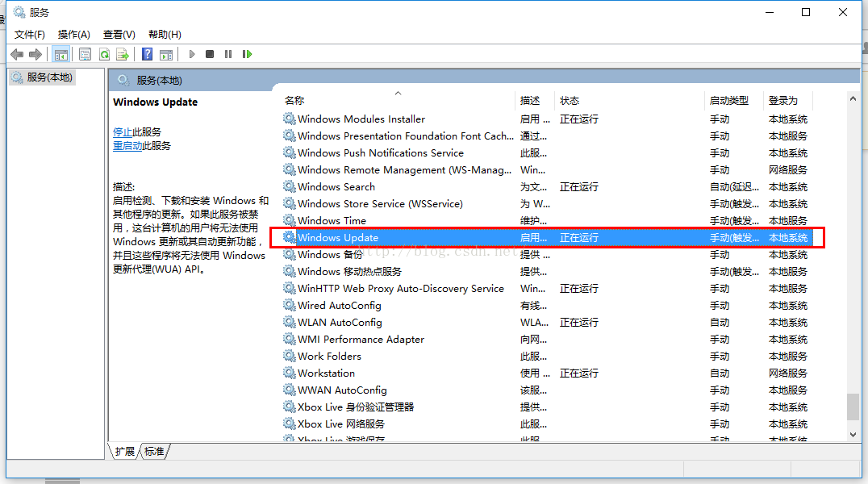Viewport: 868px width, 484px height.
Task: Open the Properties toolbar icon
Action: coord(85,54)
